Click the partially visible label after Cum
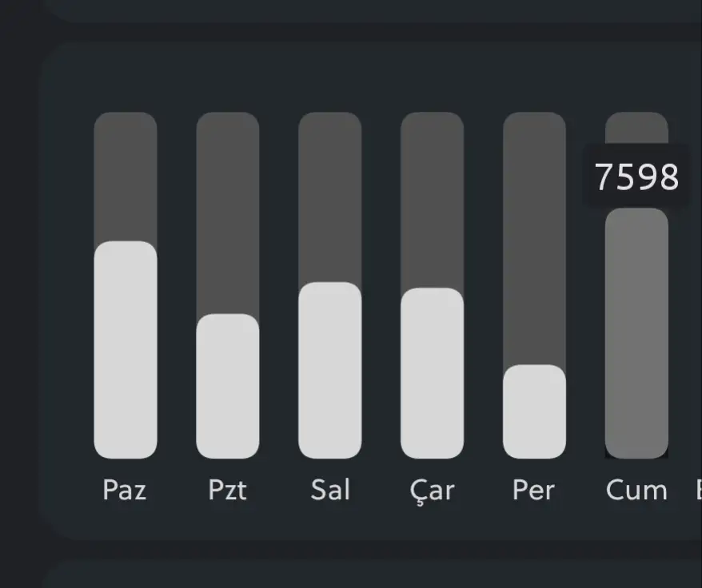 tap(698, 490)
